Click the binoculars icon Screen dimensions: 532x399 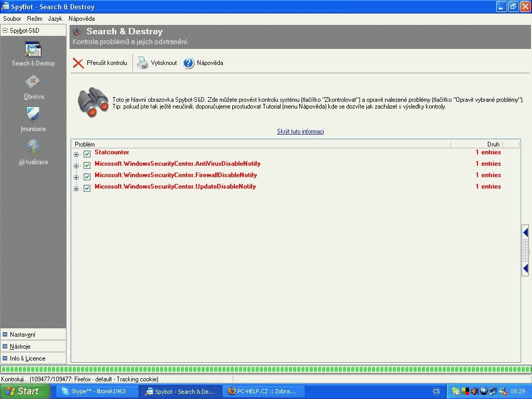[x=92, y=102]
